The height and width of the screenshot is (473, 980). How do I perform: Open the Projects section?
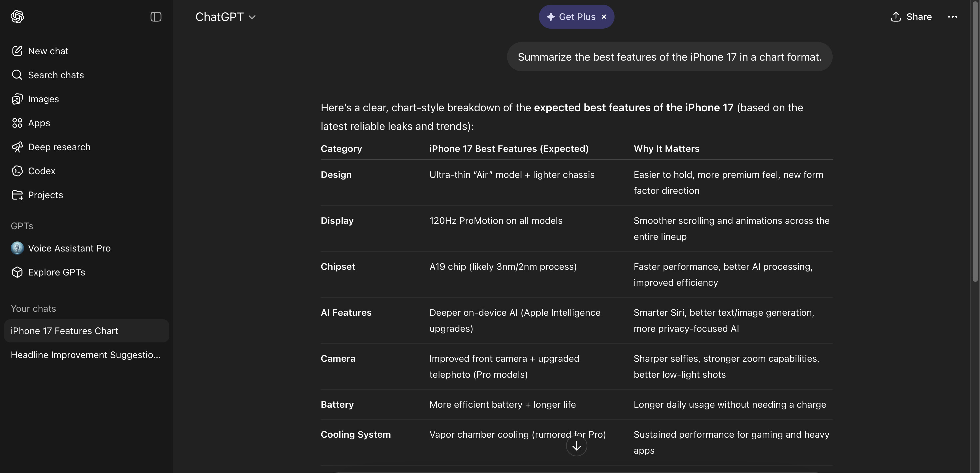pos(45,195)
